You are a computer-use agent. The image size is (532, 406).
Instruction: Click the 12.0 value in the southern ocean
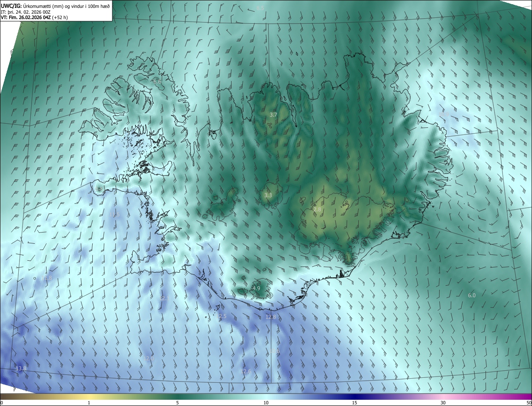(x=149, y=358)
